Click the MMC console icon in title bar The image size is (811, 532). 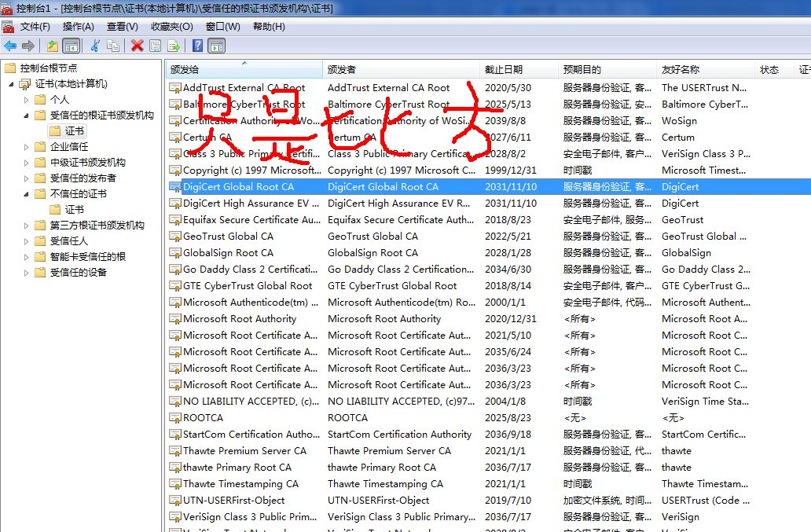(7, 8)
